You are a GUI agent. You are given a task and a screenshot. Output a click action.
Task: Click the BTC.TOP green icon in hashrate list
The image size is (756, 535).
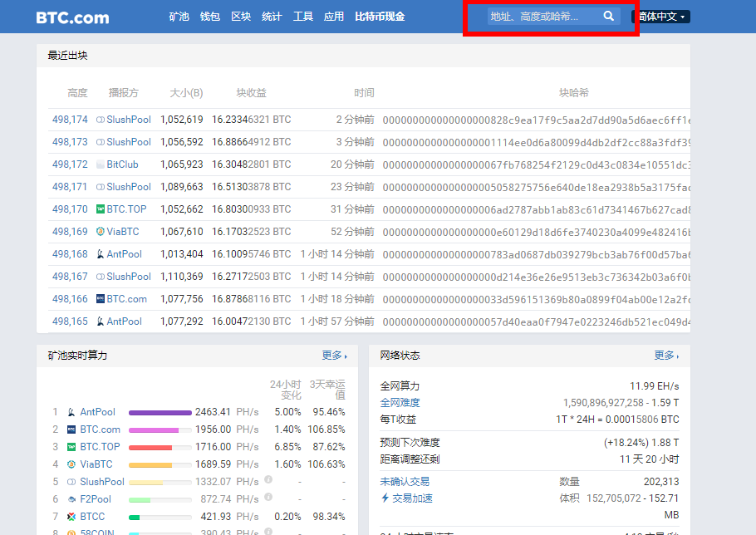tap(71, 447)
